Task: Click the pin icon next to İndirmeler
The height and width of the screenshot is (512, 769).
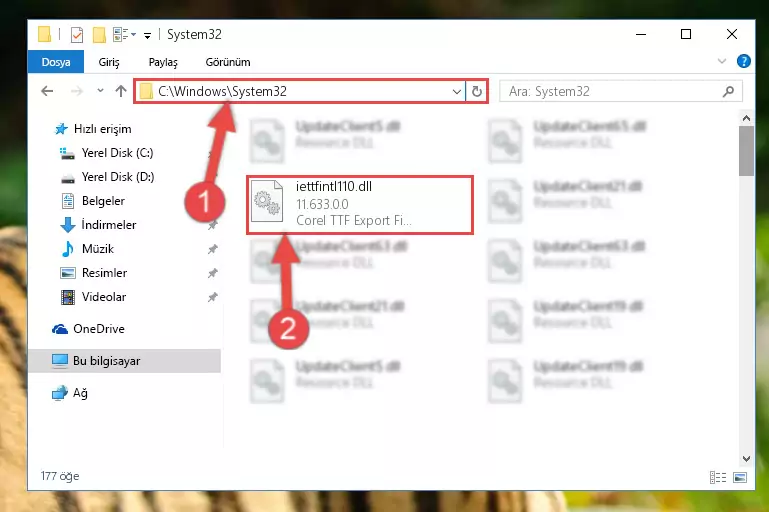Action: [x=212, y=225]
